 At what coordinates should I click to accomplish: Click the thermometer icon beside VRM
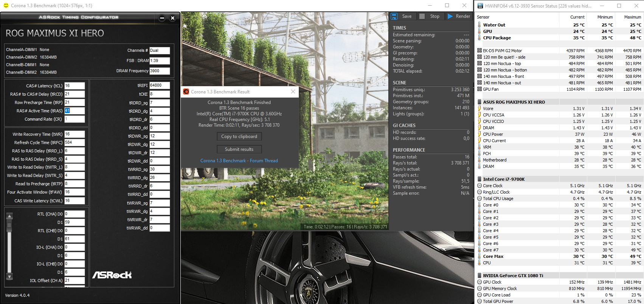480,147
